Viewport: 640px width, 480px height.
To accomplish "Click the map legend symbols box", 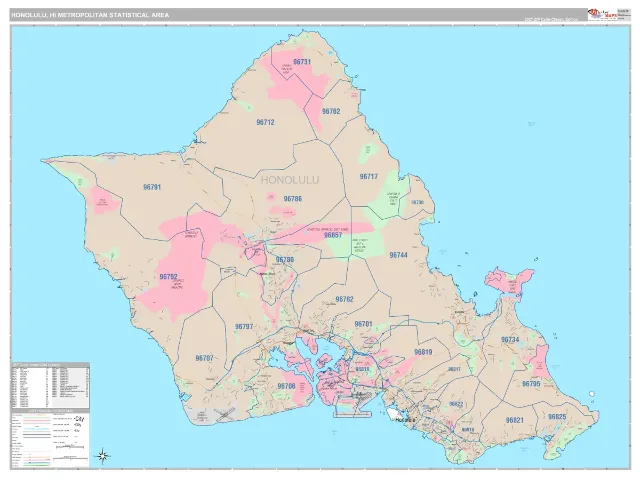I will 50,438.
